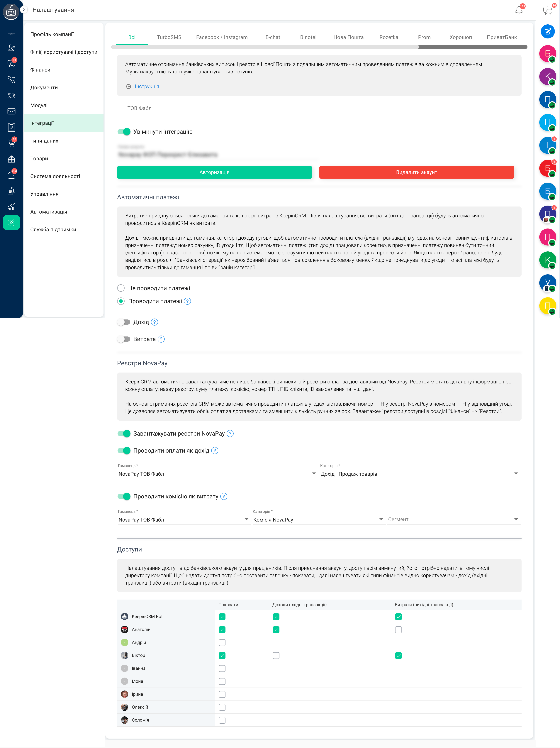The height and width of the screenshot is (748, 560).
Task: Open the phone calls icon in sidebar
Action: tap(11, 80)
